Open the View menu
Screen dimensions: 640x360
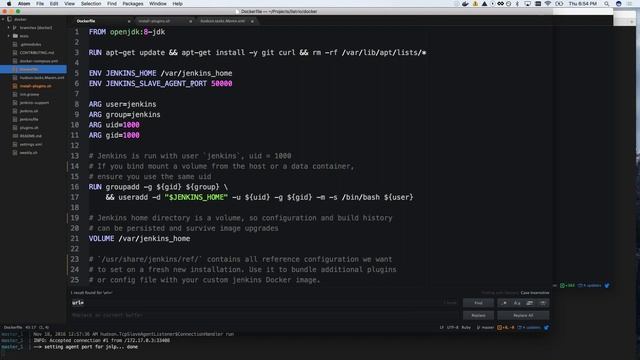[69, 4]
